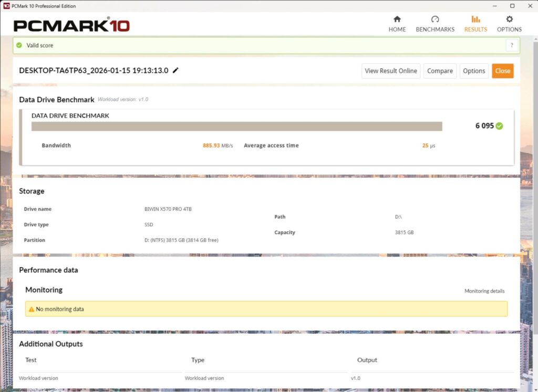
Task: Click the Output column header
Action: 367,360
